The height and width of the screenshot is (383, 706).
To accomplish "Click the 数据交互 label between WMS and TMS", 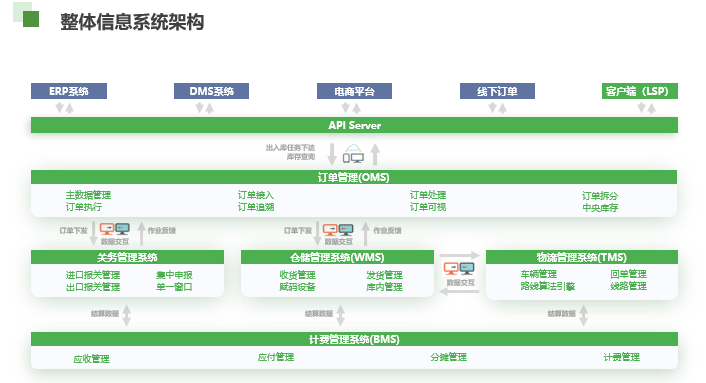I will pyautogui.click(x=460, y=283).
